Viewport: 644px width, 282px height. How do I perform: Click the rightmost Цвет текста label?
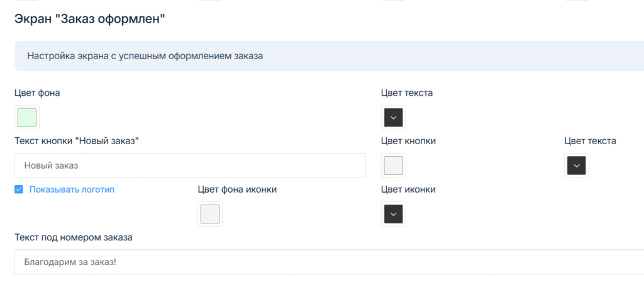point(590,141)
